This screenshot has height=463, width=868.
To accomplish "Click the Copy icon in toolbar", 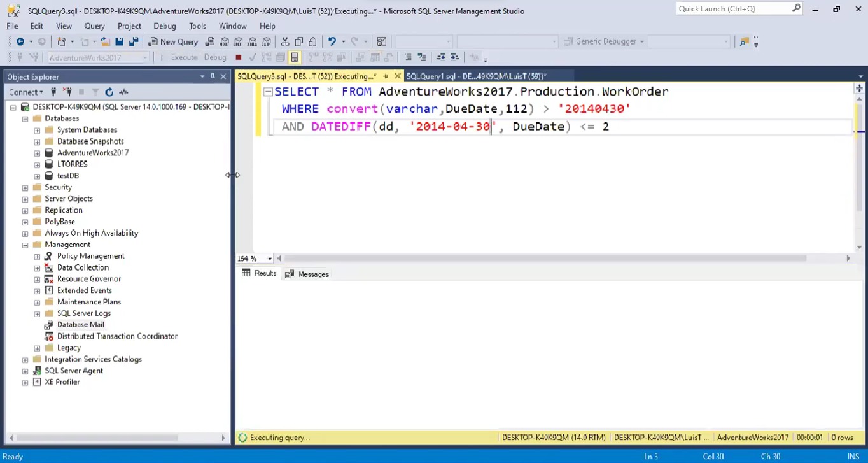I will 298,41.
